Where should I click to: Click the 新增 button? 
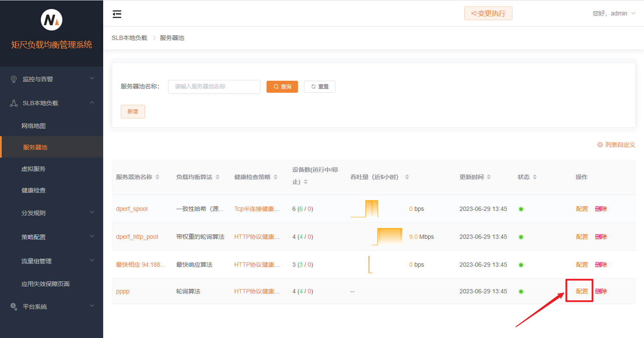pos(132,112)
